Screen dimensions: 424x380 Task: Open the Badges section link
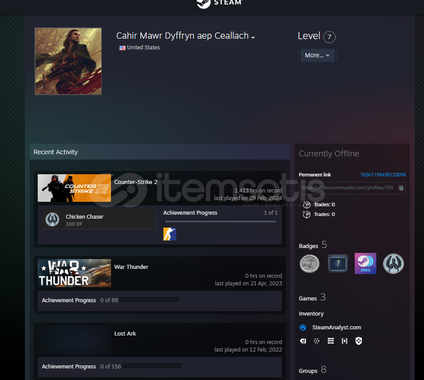click(x=308, y=246)
